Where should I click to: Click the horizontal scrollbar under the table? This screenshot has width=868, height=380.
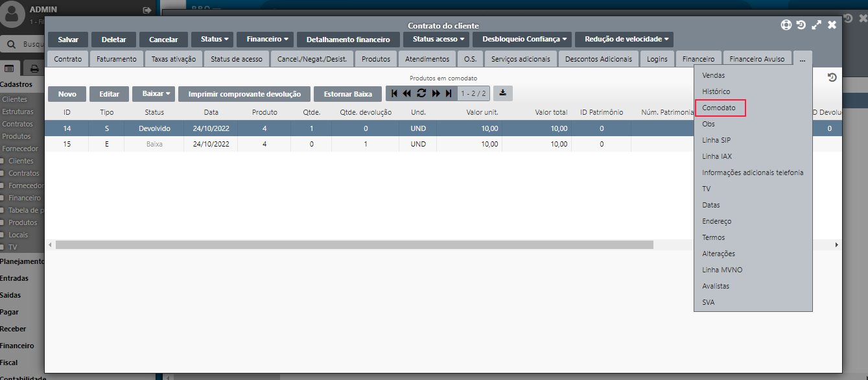pos(354,245)
